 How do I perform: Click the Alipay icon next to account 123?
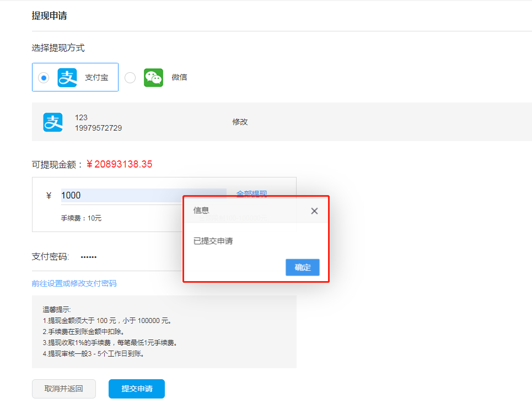click(x=53, y=122)
